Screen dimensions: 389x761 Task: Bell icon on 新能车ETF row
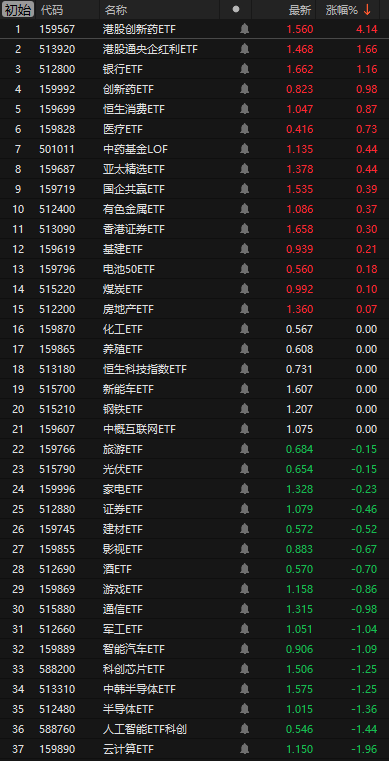pos(244,389)
